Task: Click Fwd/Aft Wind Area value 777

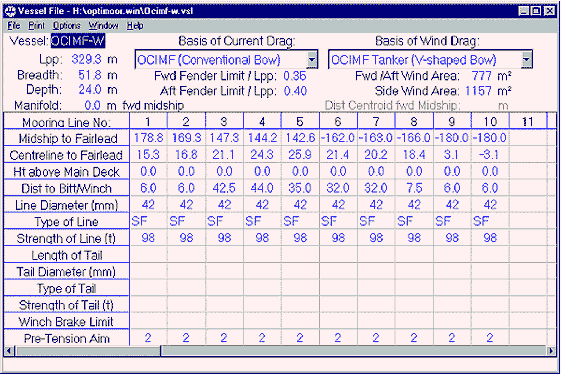Action: pyautogui.click(x=482, y=76)
